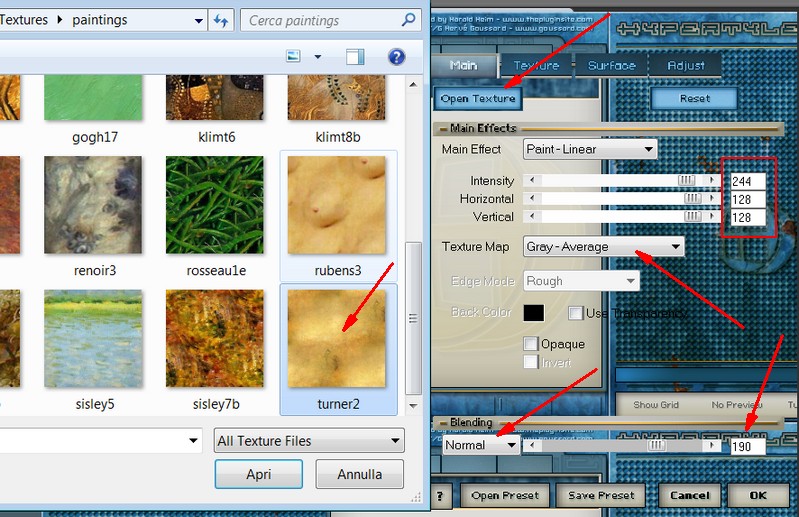Expand the address bar history dropdown
799x517 pixels.
point(198,21)
